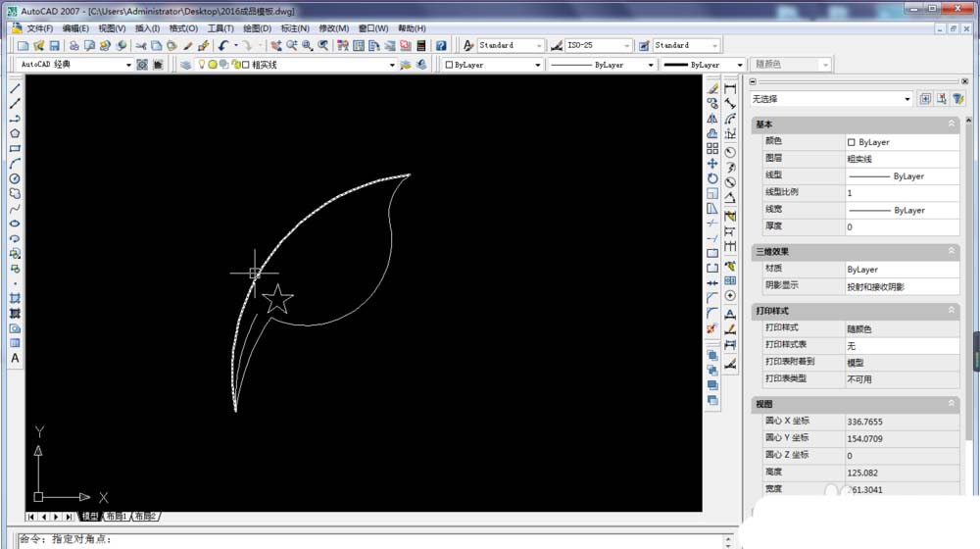The height and width of the screenshot is (549, 980).
Task: Toggle the pick-add selection mode button
Action: click(x=925, y=99)
